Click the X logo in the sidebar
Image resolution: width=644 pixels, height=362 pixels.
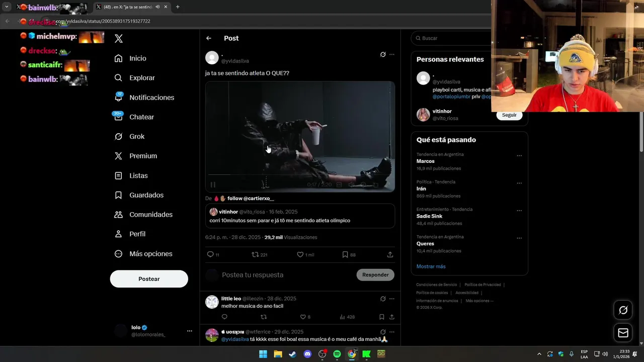click(119, 39)
